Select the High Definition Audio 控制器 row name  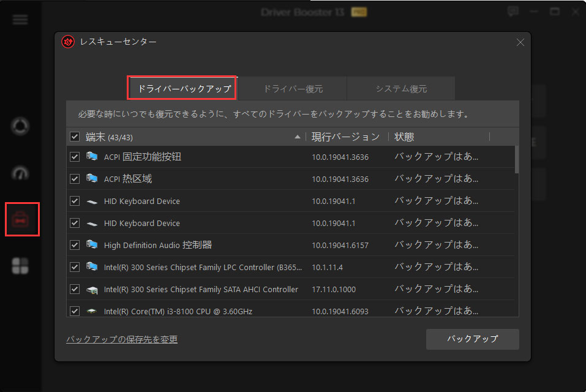[158, 245]
